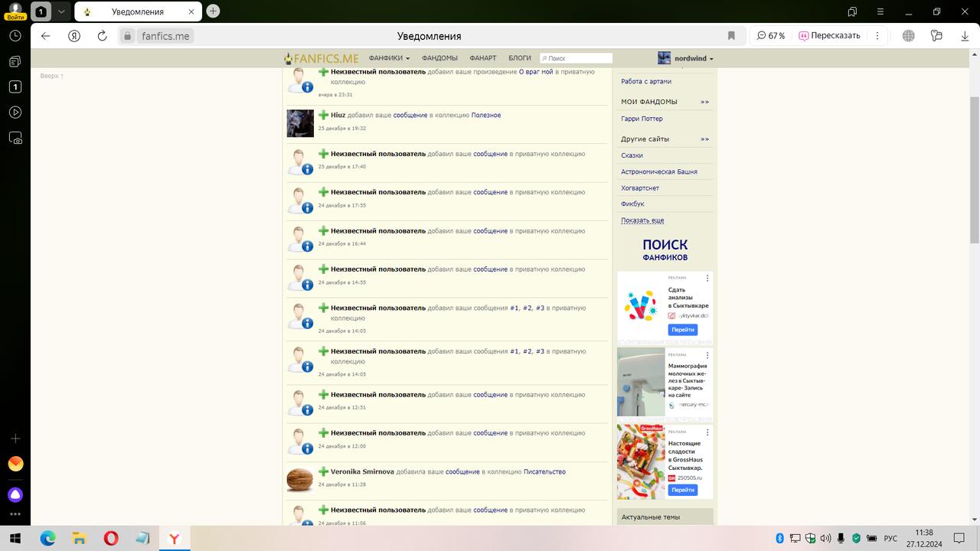Click Перейти on the GrossHaus sweets ad
980x551 pixels.
[x=683, y=490]
